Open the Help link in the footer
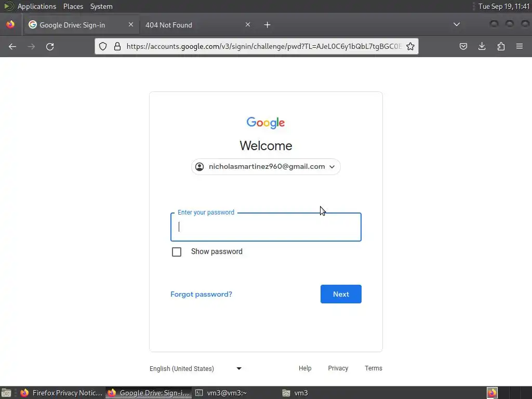532x399 pixels. pyautogui.click(x=304, y=368)
